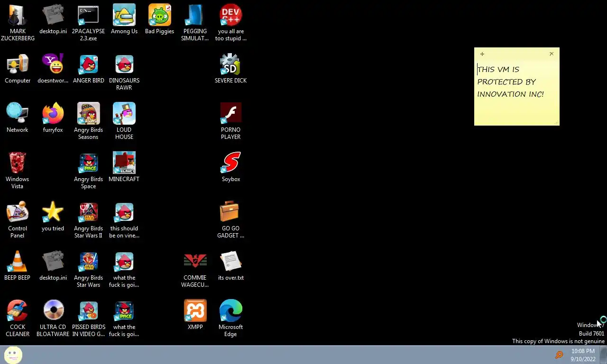
Task: Open the MINECRAFT shortcut
Action: point(124,167)
